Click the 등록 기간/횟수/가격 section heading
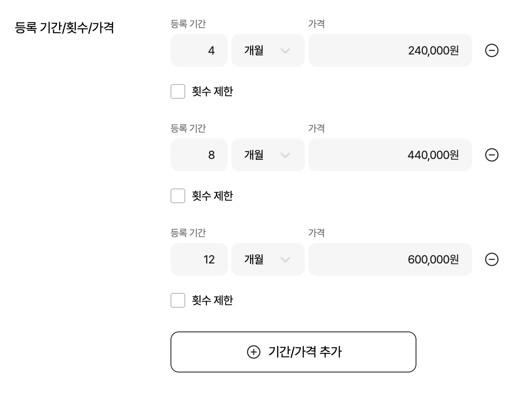This screenshot has height=395, width=532. [x=64, y=28]
